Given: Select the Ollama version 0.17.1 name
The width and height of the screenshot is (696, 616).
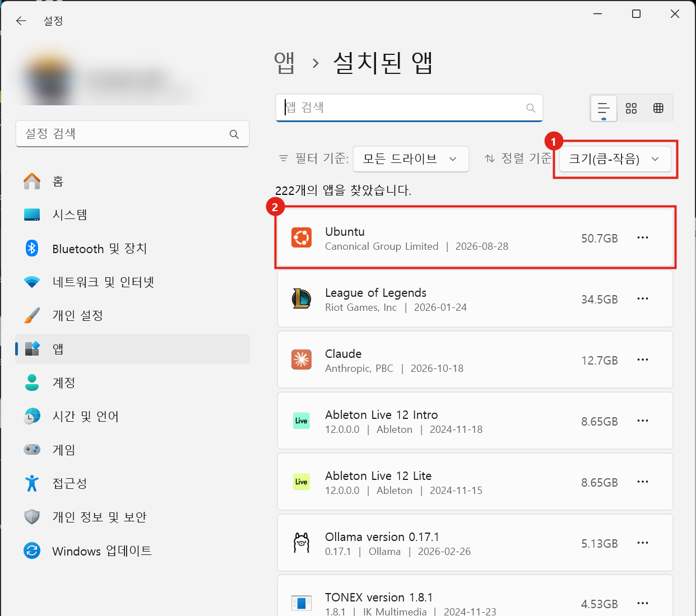Looking at the screenshot, I should click(382, 537).
